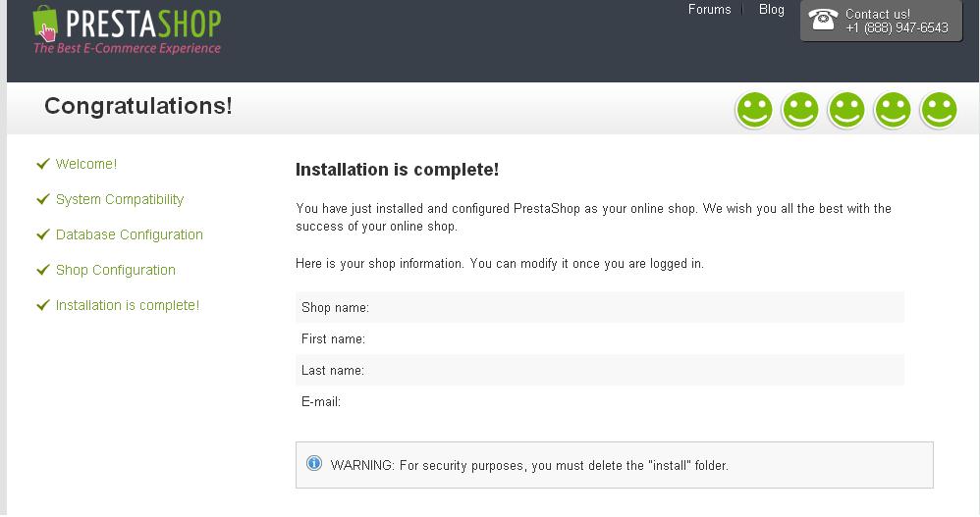Click the fourth green smiley face
Image resolution: width=980 pixels, height=517 pixels.
(x=893, y=110)
